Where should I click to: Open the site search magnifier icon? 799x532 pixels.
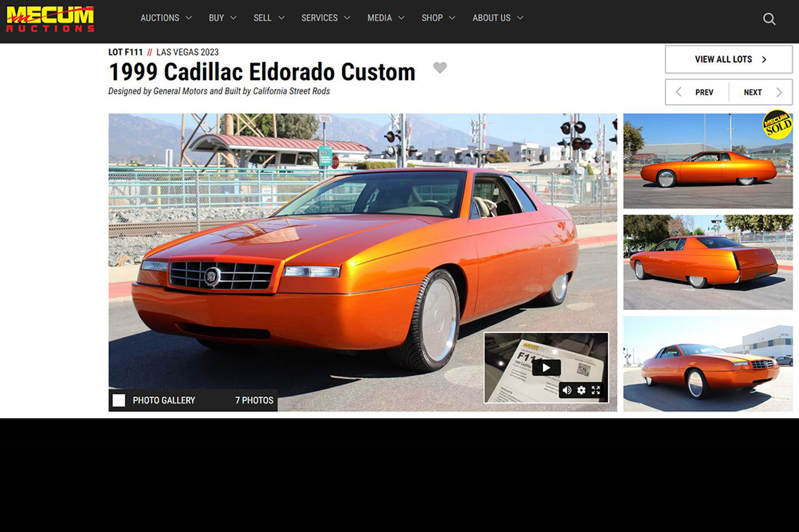coord(769,19)
